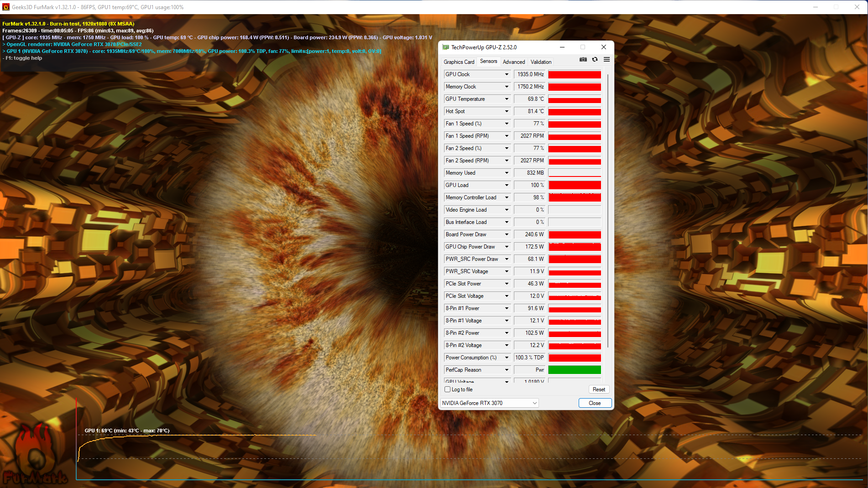The image size is (868, 488).
Task: Click the GPU 1: 69°C temperature graph label
Action: click(127, 431)
